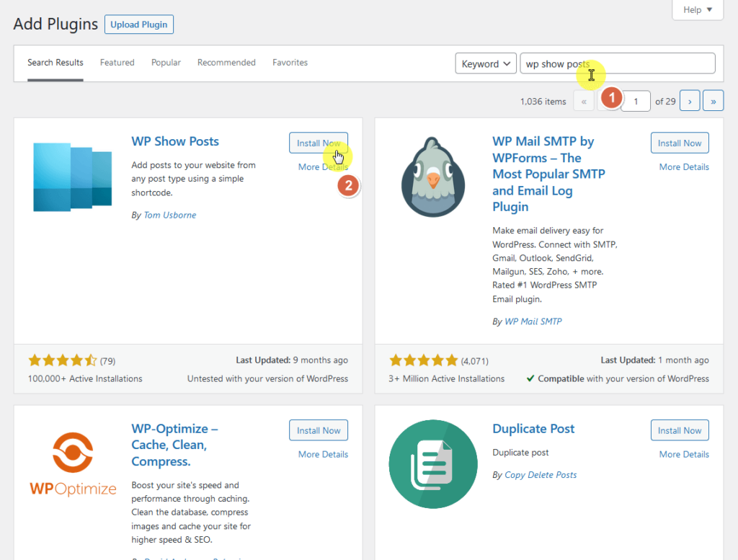Click WP Mail SMTP star rating

click(424, 361)
